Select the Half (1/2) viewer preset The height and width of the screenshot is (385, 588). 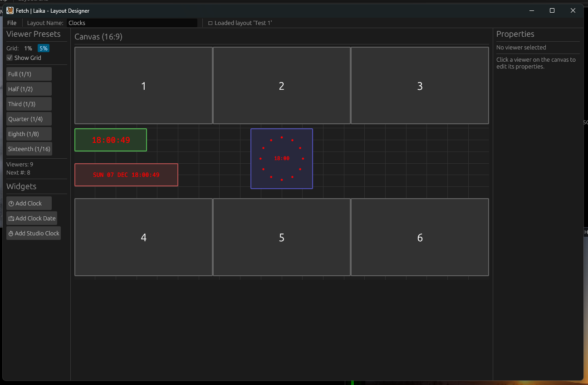(29, 89)
